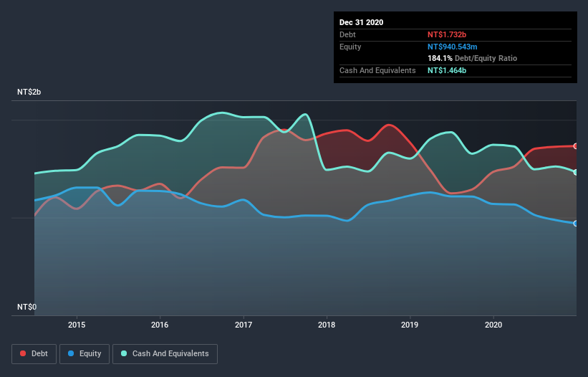The width and height of the screenshot is (588, 377).
Task: Click the 2016 x-axis label
Action: coord(160,325)
